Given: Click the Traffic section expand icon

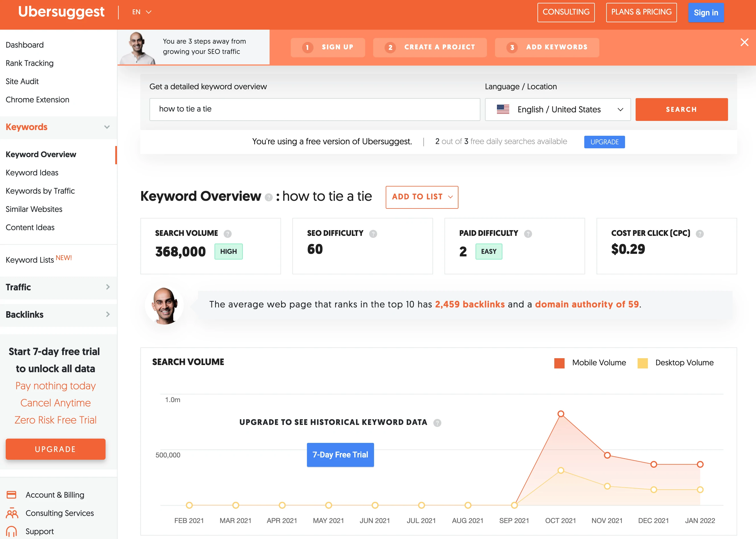Looking at the screenshot, I should coord(107,287).
